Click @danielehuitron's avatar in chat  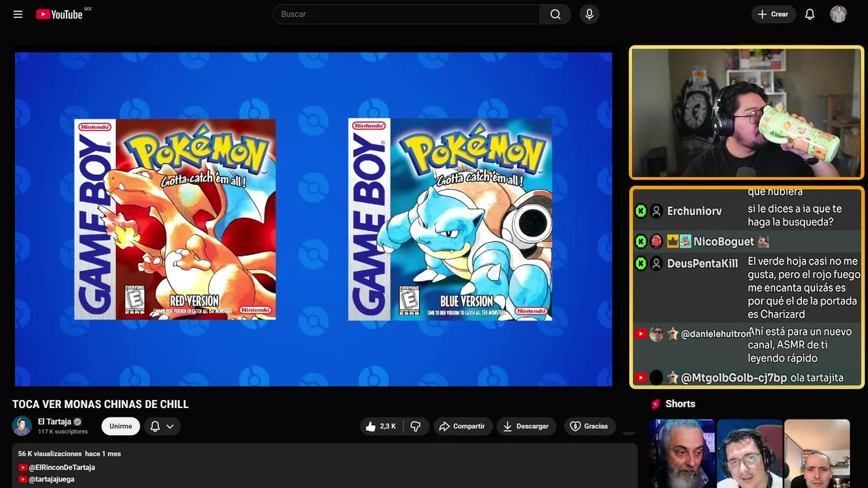(x=656, y=334)
